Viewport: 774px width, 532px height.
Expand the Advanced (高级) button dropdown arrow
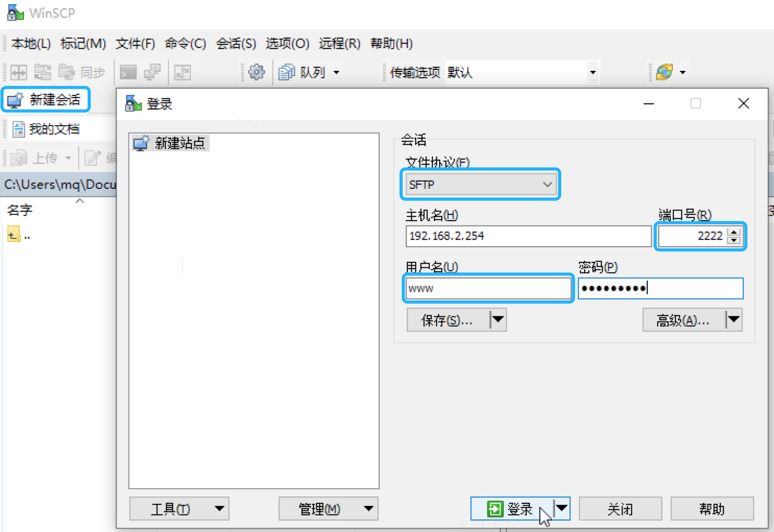(734, 320)
